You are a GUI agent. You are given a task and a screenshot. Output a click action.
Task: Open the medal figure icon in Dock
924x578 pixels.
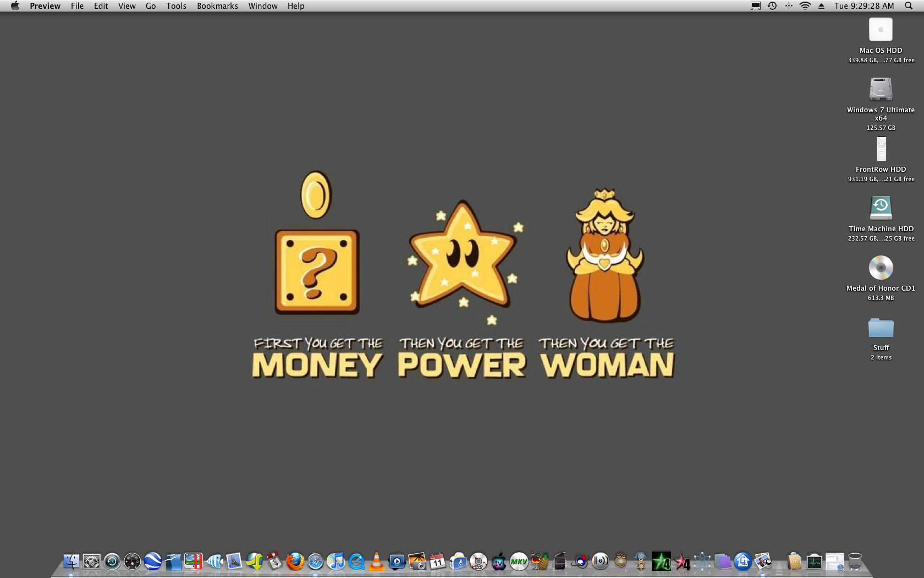coord(641,561)
